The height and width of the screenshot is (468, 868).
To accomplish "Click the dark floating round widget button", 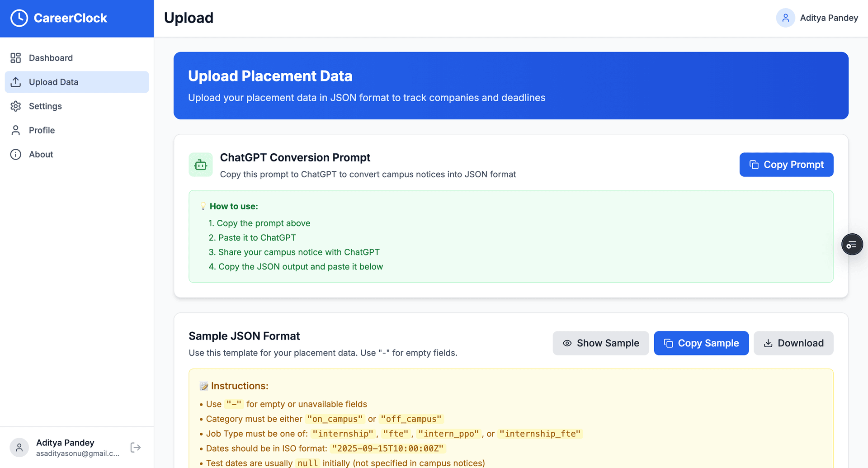I will coord(852,245).
